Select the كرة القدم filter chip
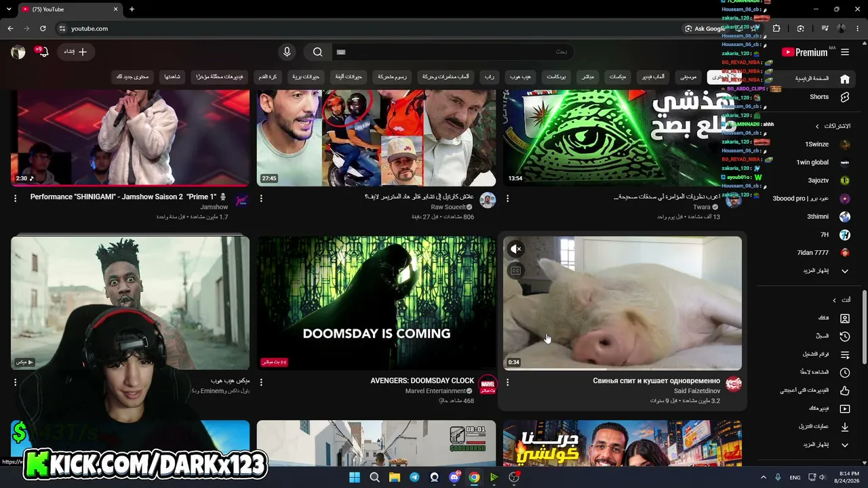This screenshot has width=868, height=488. click(x=267, y=77)
